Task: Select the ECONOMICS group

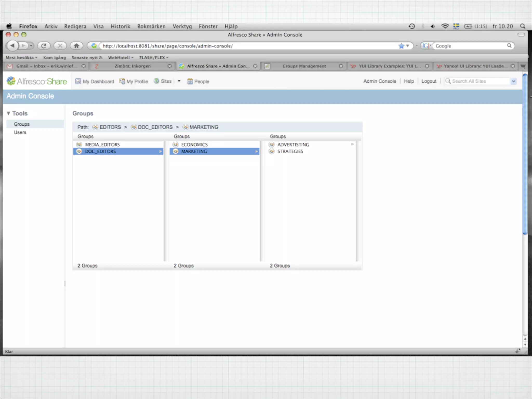Action: pyautogui.click(x=194, y=144)
